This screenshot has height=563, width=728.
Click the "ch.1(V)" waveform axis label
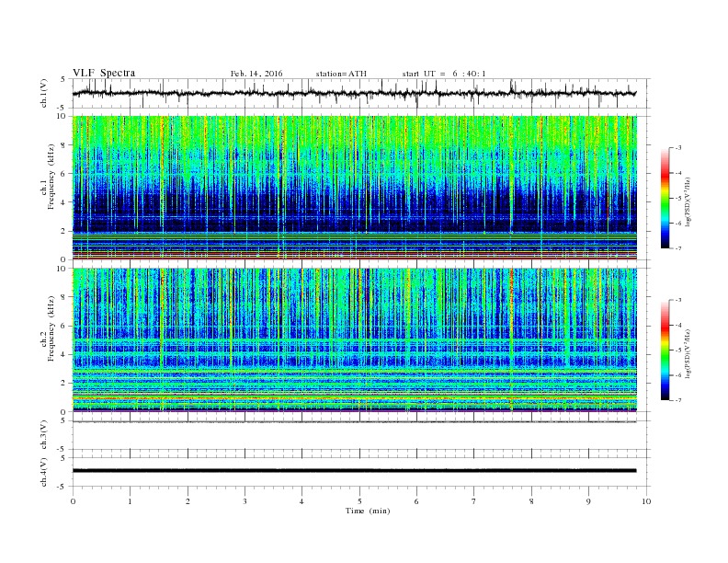click(44, 93)
